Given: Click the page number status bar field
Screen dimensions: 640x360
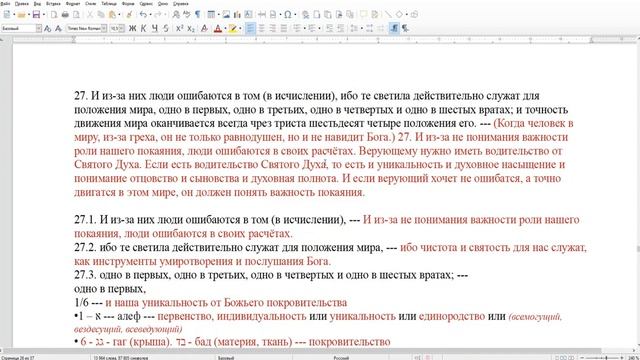Looking at the screenshot, I should tap(18, 358).
